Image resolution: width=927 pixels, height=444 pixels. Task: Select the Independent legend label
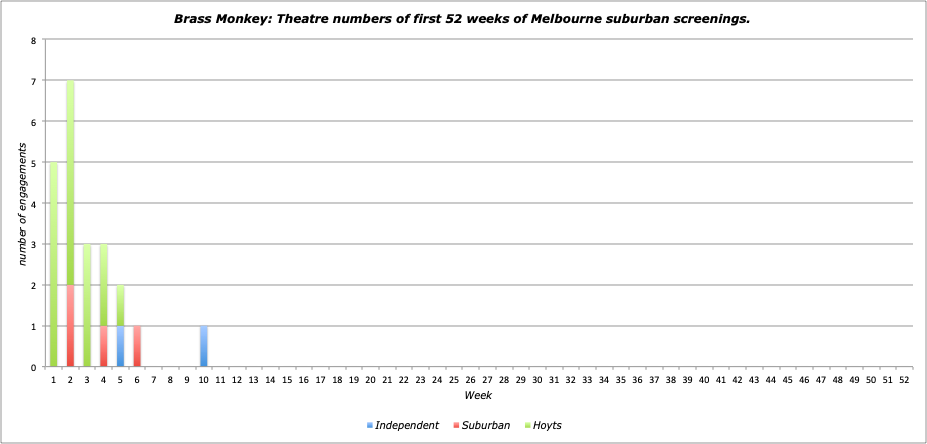(406, 426)
